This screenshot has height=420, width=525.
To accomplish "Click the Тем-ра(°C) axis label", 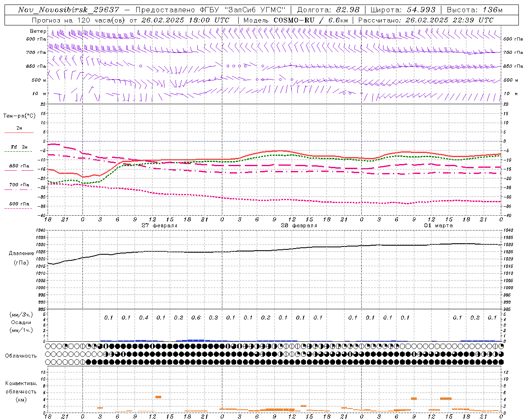I will pyautogui.click(x=19, y=116).
